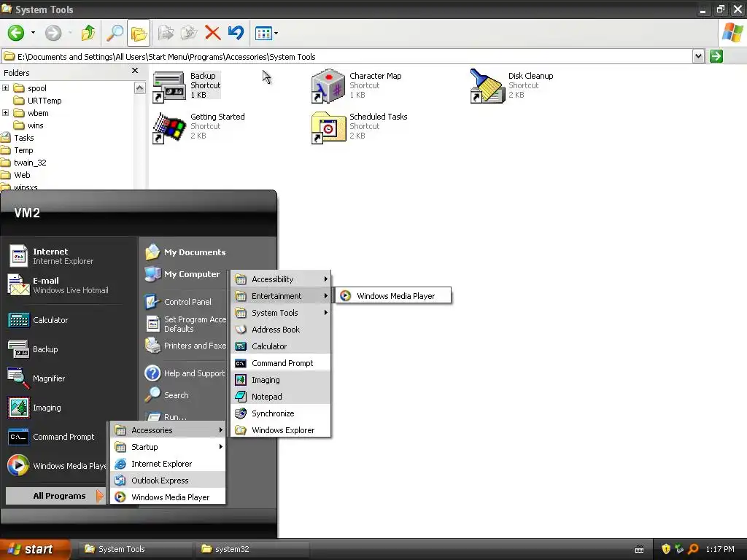Open Synchronize from Accessories
This screenshot has width=747, height=560.
coord(281,413)
